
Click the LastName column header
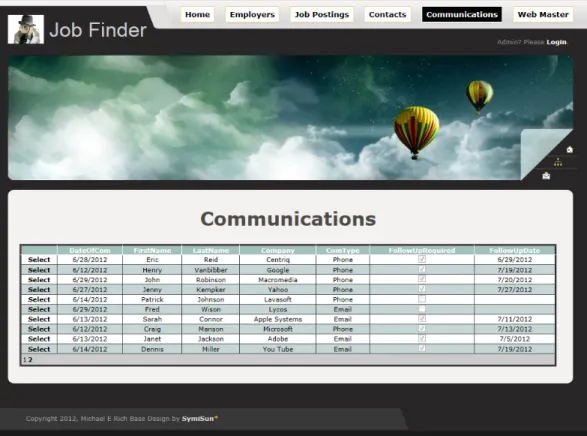[x=211, y=250]
